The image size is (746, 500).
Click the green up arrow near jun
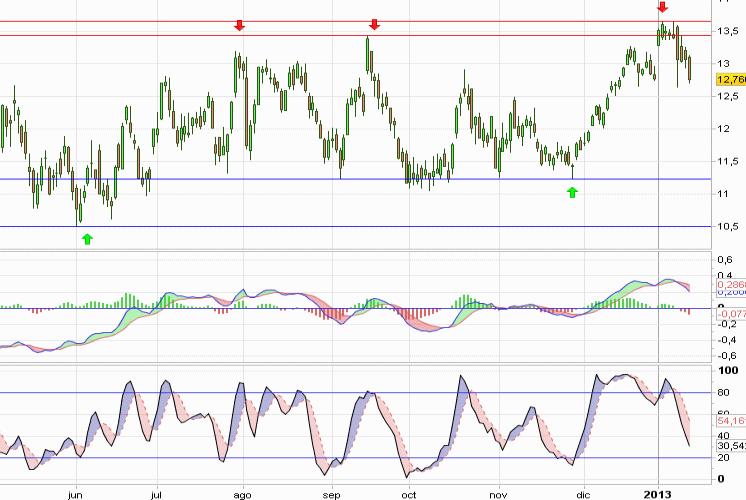(x=87, y=238)
